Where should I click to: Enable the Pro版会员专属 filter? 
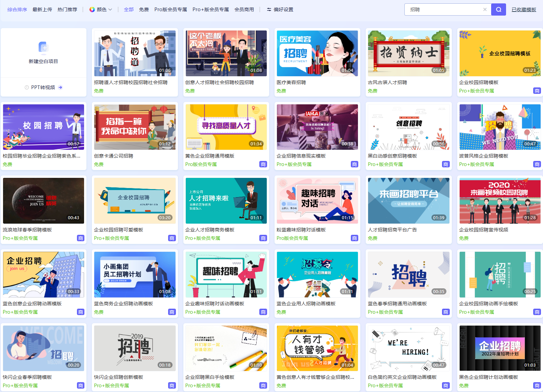[x=170, y=9]
